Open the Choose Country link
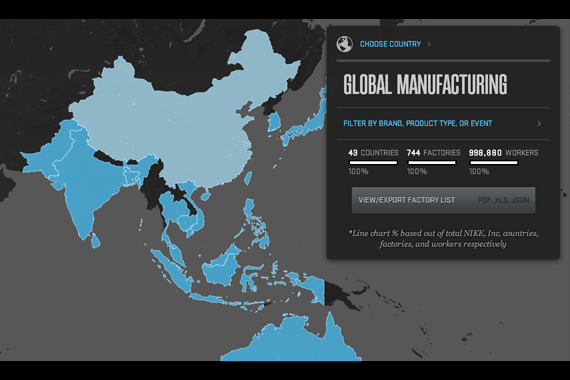 tap(390, 44)
